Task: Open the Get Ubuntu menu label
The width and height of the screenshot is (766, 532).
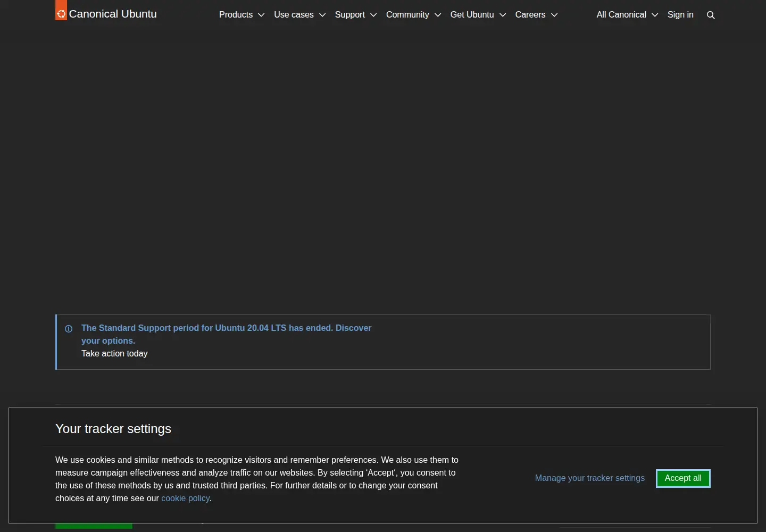Action: (x=472, y=15)
